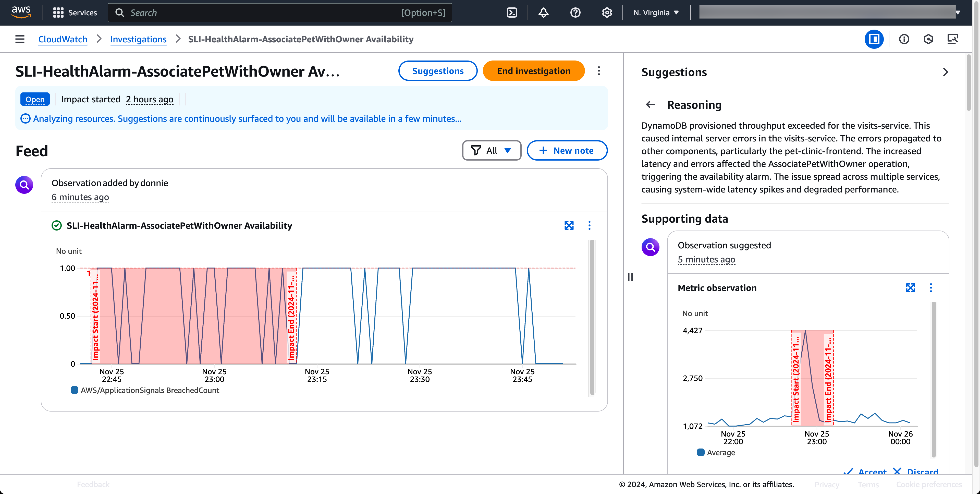980x494 pixels.
Task: Toggle the side panel layout button
Action: coord(874,39)
